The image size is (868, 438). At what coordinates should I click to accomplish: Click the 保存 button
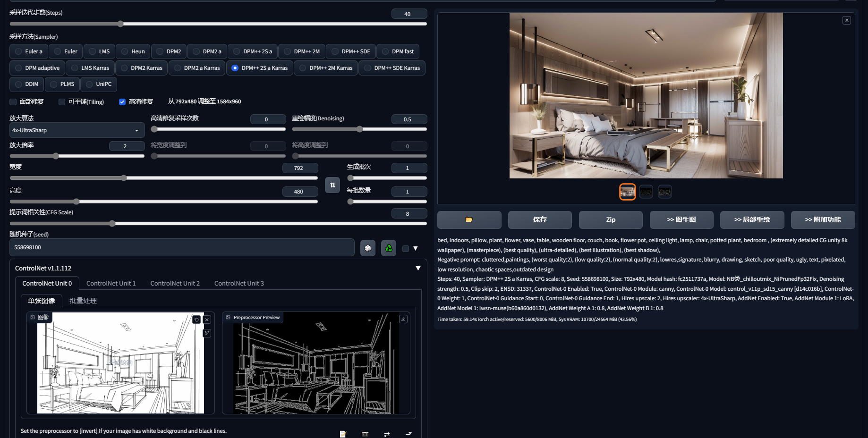click(x=540, y=219)
